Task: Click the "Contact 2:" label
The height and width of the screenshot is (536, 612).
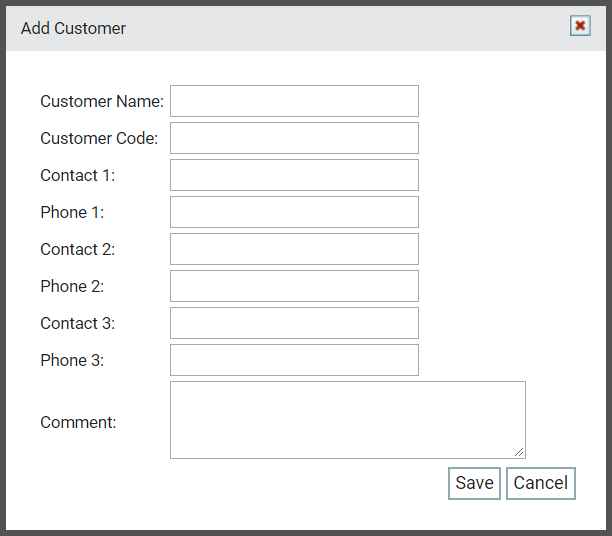Action: coord(78,249)
